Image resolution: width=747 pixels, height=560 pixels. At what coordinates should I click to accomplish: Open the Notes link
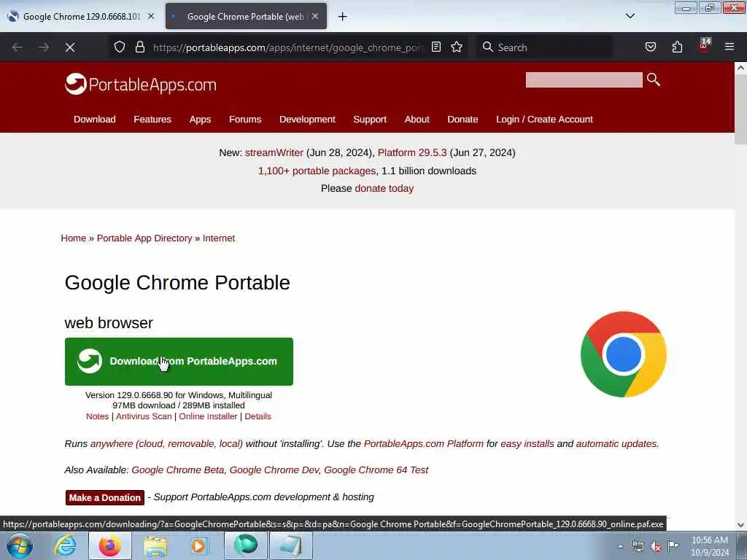pyautogui.click(x=97, y=416)
